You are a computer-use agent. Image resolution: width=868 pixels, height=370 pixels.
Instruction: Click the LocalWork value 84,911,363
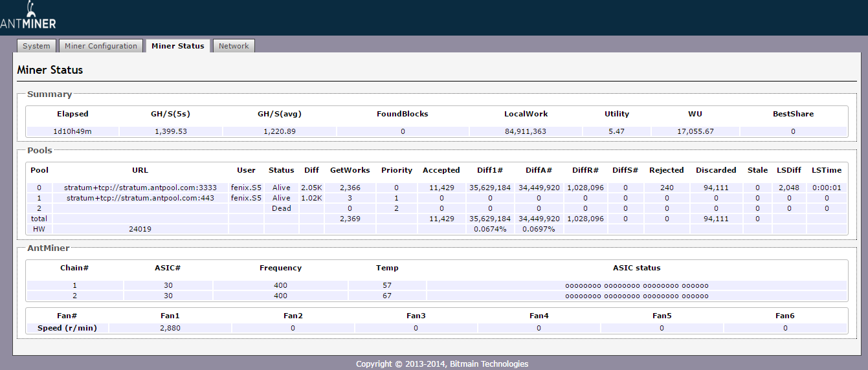[x=526, y=131]
